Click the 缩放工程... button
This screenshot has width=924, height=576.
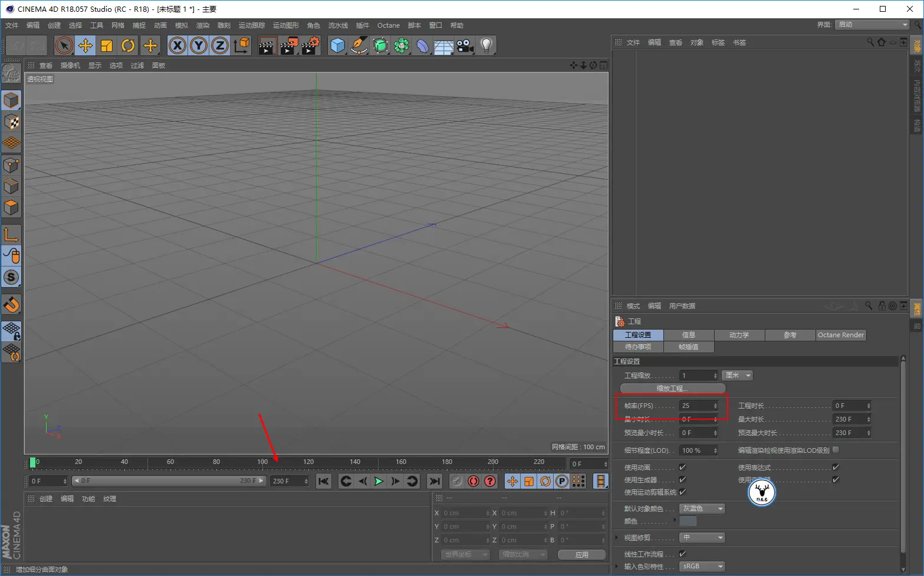click(x=672, y=389)
